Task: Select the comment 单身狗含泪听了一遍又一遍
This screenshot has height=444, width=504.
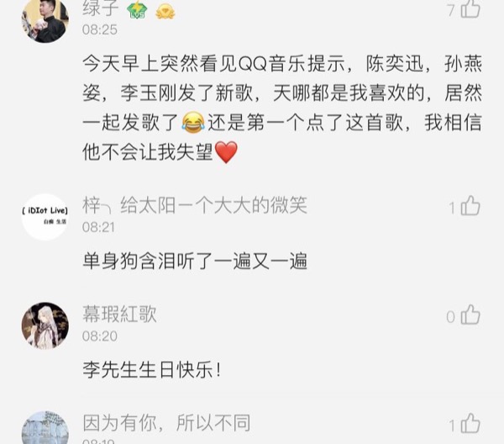Action: tap(195, 261)
